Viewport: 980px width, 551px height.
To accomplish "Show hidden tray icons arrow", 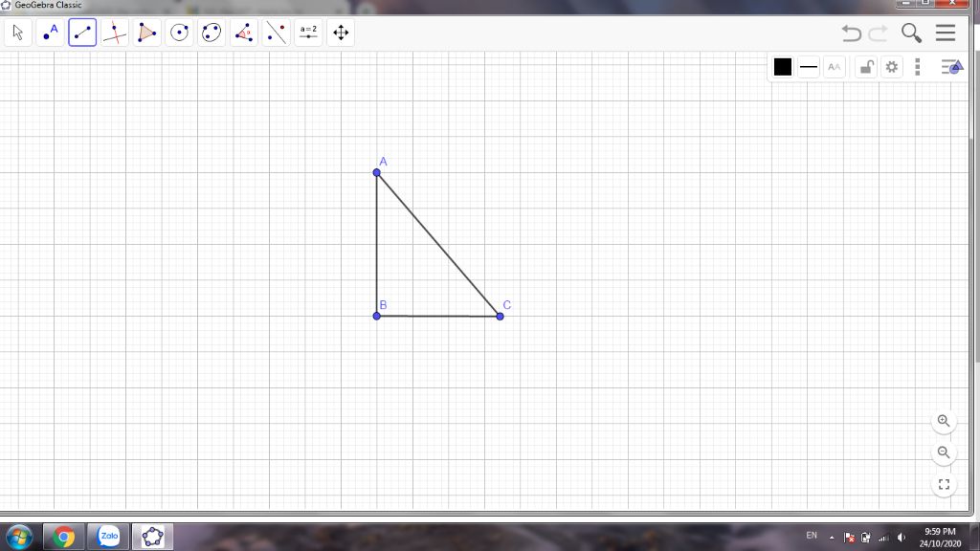I will coord(832,538).
